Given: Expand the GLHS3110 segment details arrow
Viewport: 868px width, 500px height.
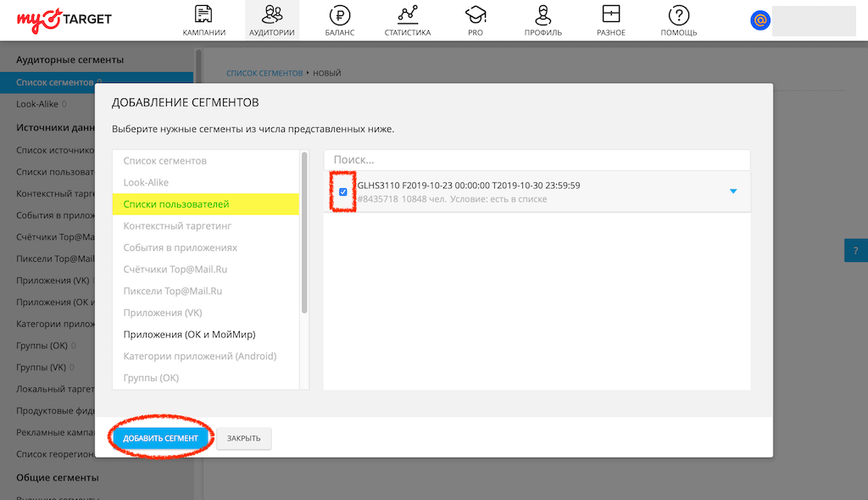Looking at the screenshot, I should [x=733, y=192].
